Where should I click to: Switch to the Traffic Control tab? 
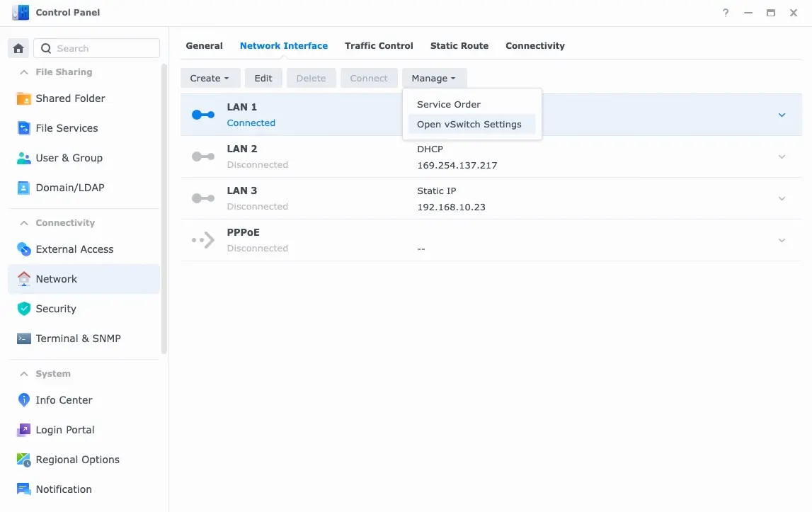(379, 45)
